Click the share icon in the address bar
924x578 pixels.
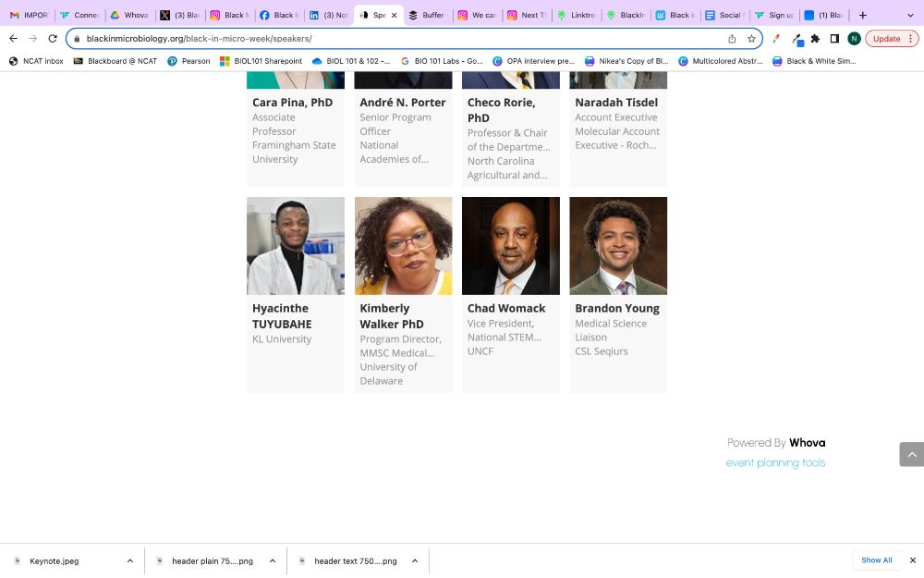click(x=732, y=39)
